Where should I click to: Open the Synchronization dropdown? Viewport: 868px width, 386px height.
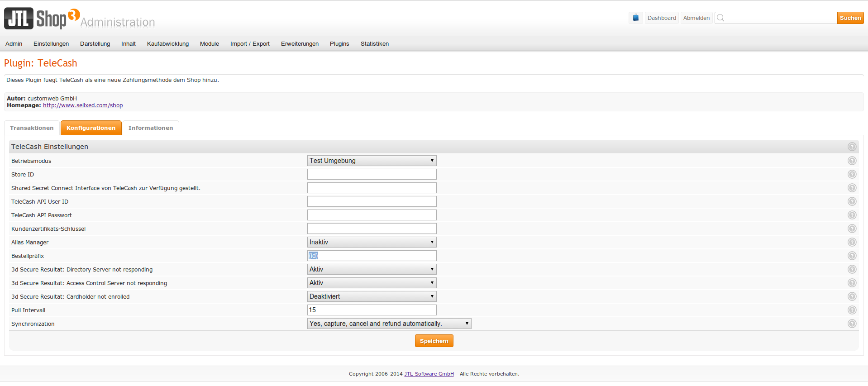point(389,324)
